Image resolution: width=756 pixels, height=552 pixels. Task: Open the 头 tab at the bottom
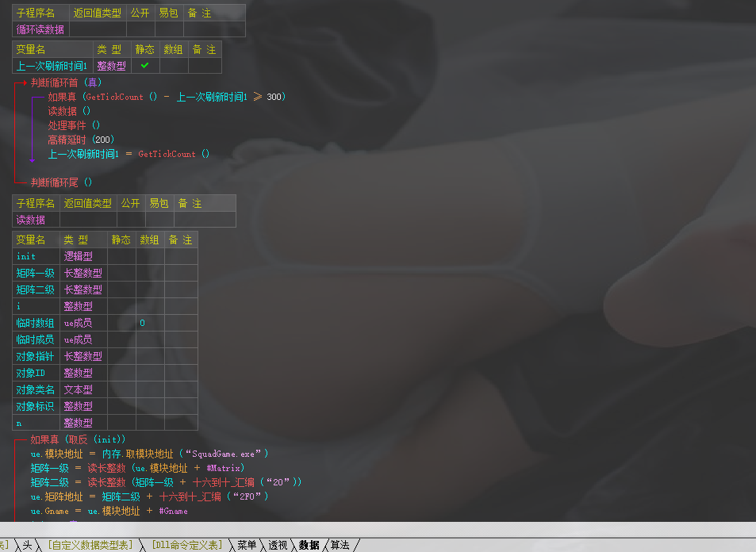[x=27, y=545]
